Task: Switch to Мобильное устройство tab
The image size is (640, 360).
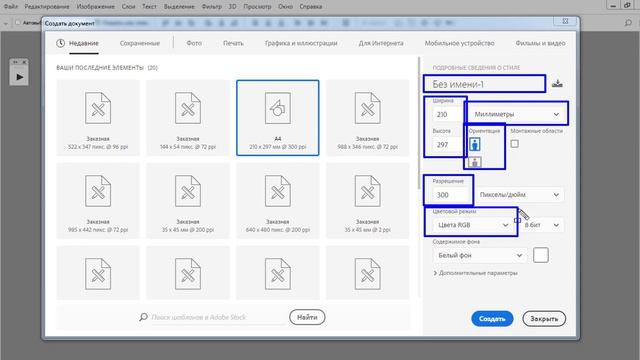Action: [459, 43]
